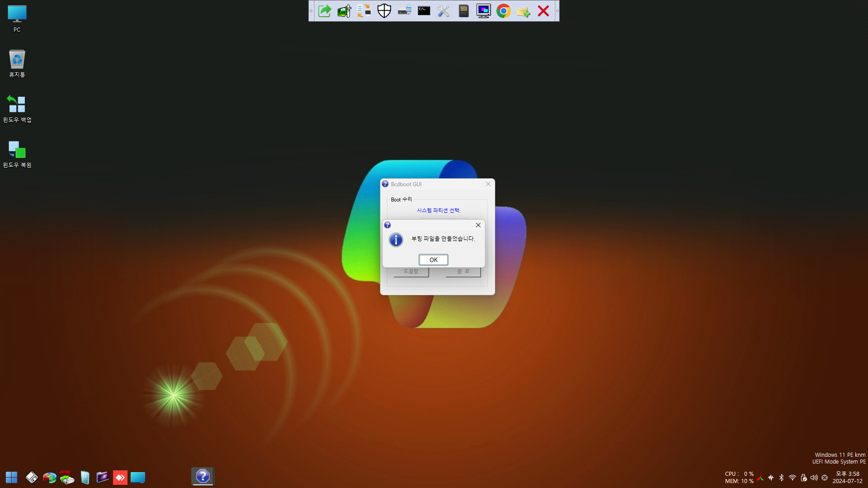Click the drive with padlock icon
Viewport: 868px width, 488px height.
point(404,11)
